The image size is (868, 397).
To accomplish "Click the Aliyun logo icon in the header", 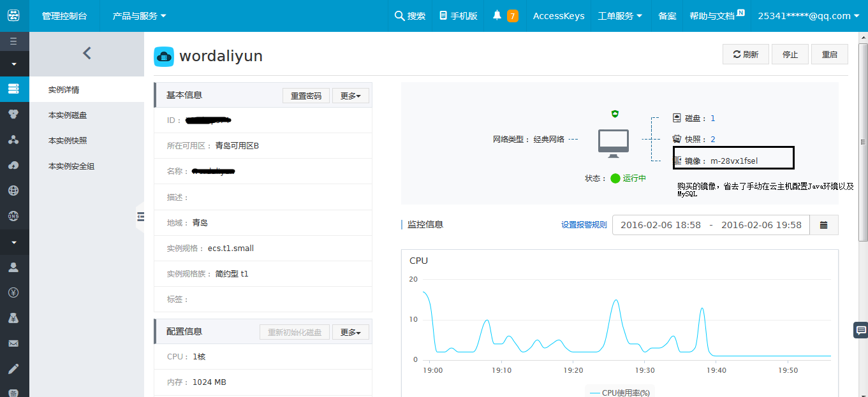I will [14, 15].
